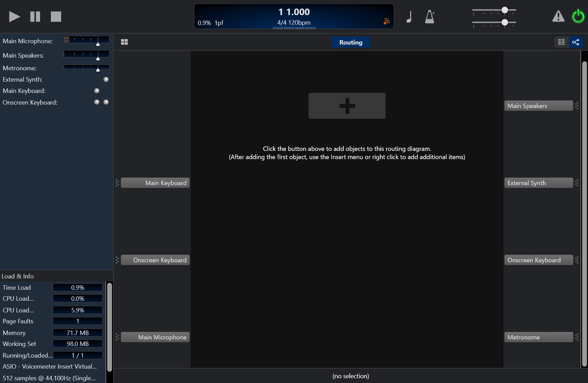Image resolution: width=588 pixels, height=383 pixels.
Task: Click the musical note tempo icon
Action: click(409, 16)
